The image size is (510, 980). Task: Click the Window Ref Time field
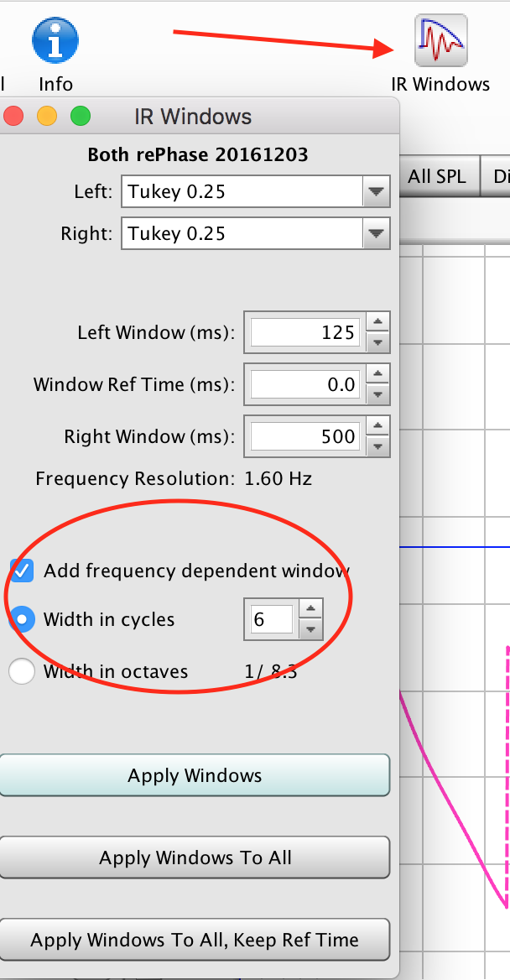(x=305, y=383)
